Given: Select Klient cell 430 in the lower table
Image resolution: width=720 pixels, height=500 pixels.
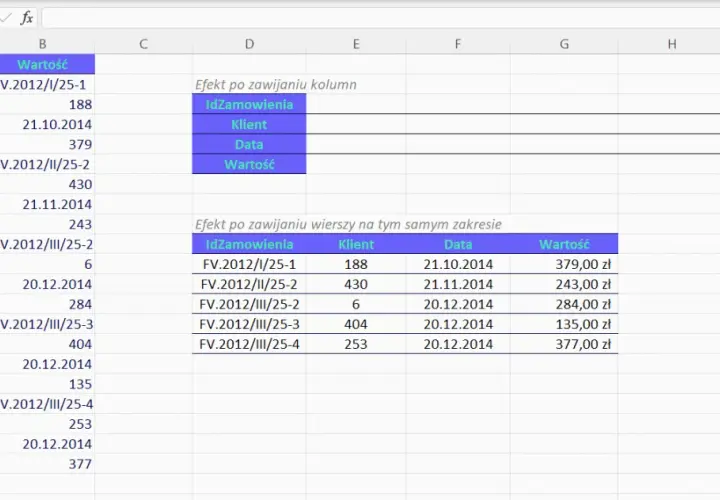Looking at the screenshot, I should click(x=356, y=284).
